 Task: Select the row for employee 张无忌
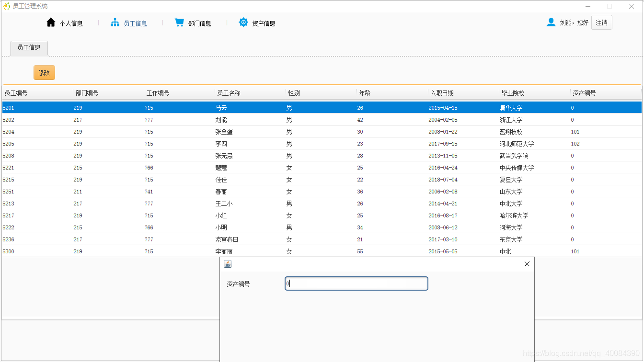click(322, 156)
